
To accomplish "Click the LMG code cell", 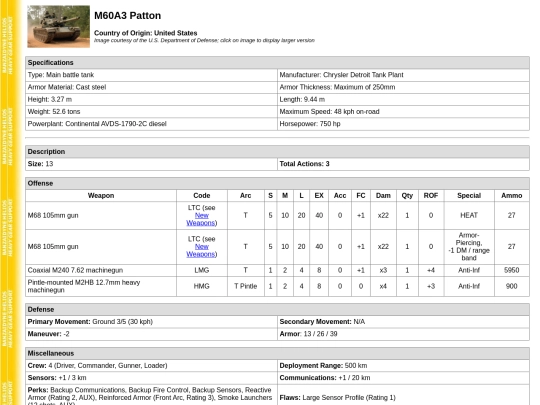I will 201,270.
